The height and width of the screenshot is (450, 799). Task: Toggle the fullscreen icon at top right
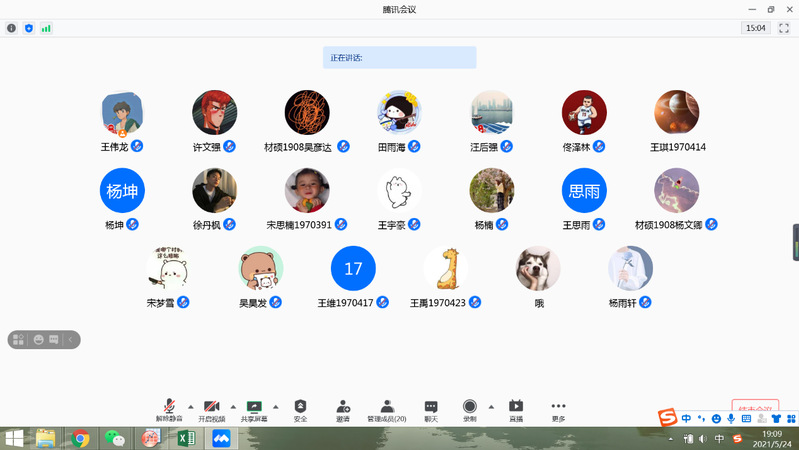coord(783,28)
